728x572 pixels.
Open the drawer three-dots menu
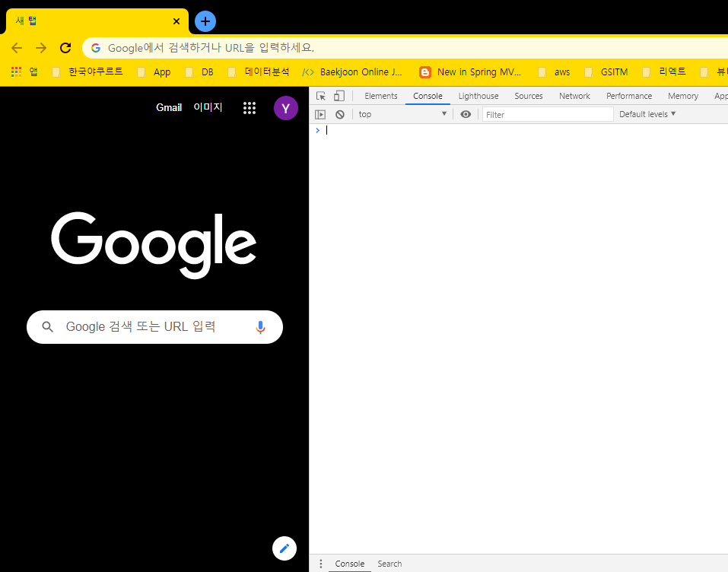tap(320, 564)
